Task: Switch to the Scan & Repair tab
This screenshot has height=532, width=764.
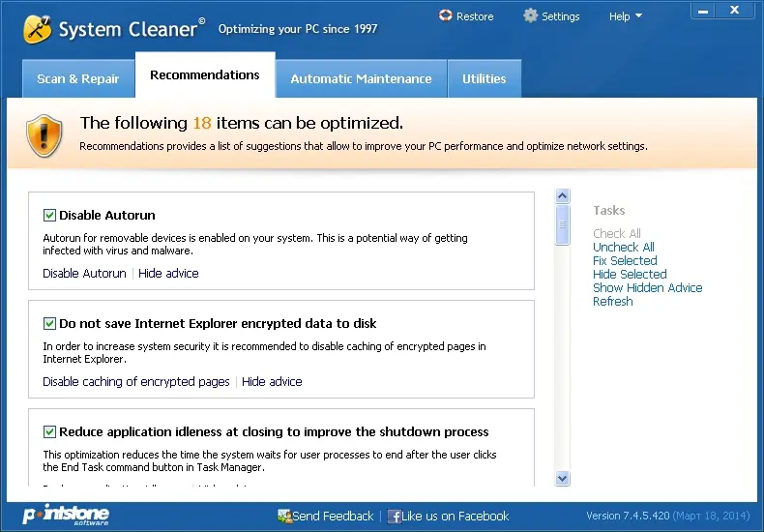Action: point(78,78)
